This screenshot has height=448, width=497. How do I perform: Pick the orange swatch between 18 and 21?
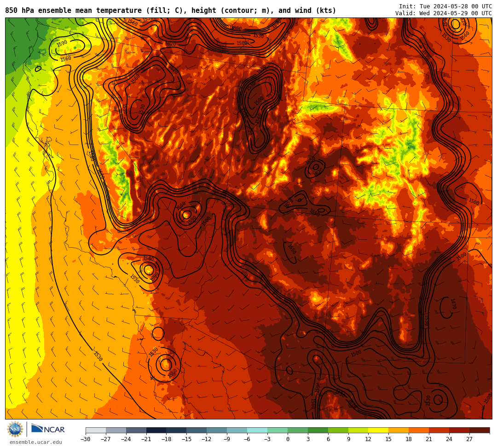(419, 430)
